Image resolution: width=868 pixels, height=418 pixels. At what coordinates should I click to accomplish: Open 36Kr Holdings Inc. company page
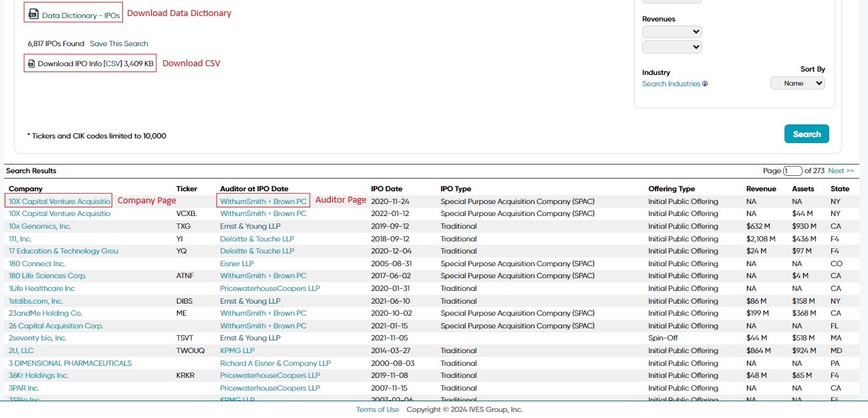[39, 375]
